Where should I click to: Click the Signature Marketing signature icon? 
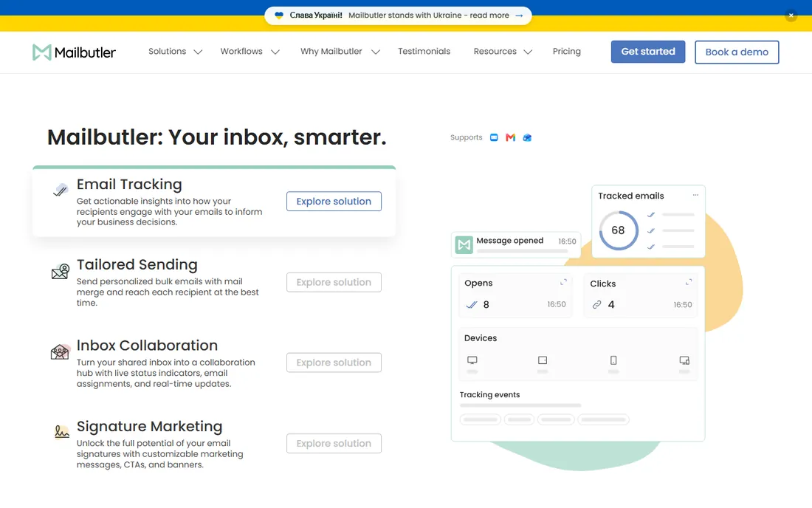pyautogui.click(x=61, y=431)
